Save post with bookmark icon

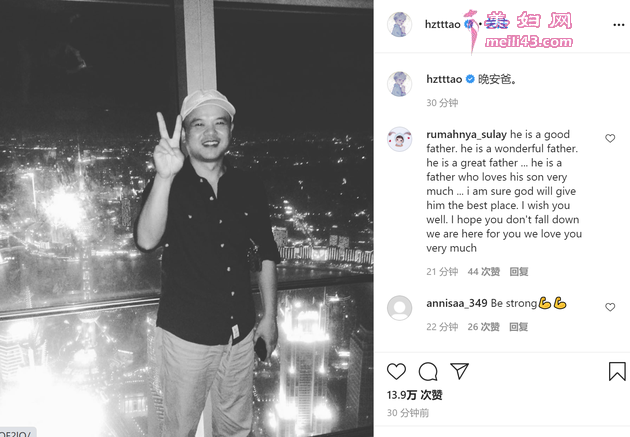coord(617,371)
